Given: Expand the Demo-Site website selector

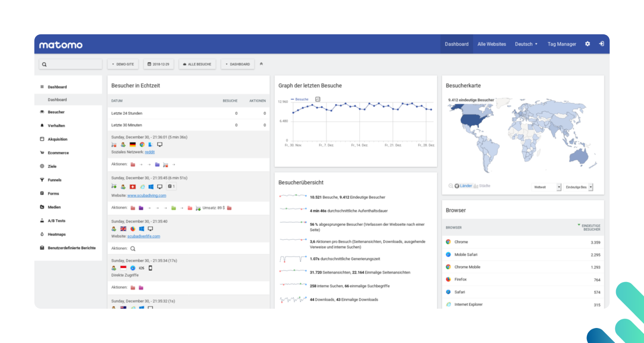Looking at the screenshot, I should 123,64.
